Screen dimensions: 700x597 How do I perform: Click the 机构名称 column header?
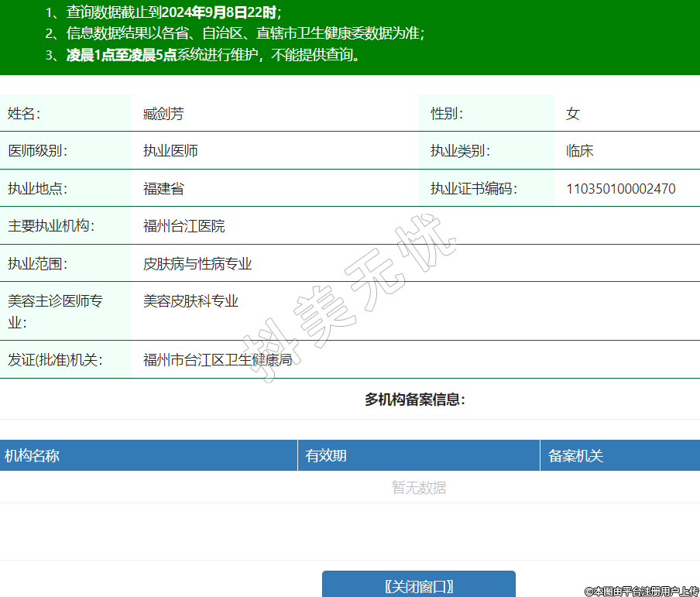[x=33, y=455]
